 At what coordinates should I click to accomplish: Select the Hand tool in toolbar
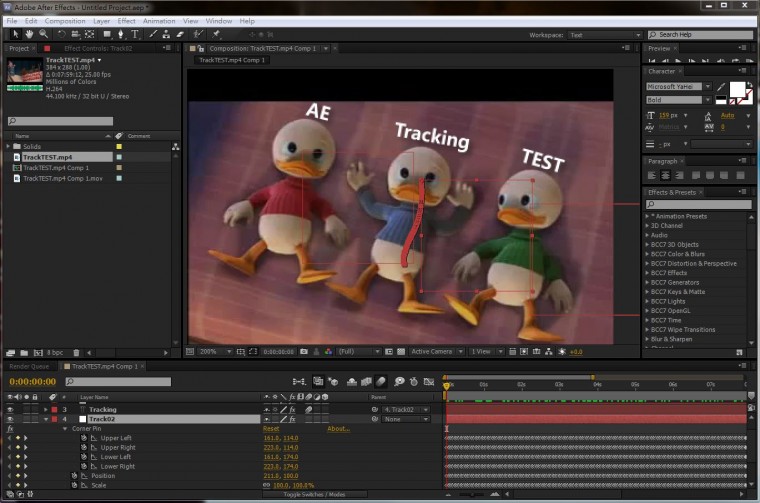(x=28, y=34)
